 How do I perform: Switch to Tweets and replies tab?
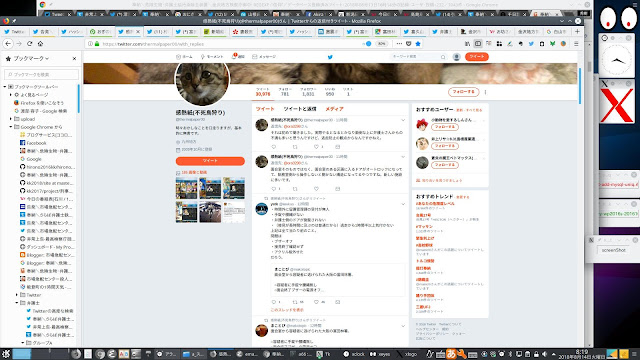click(x=300, y=109)
